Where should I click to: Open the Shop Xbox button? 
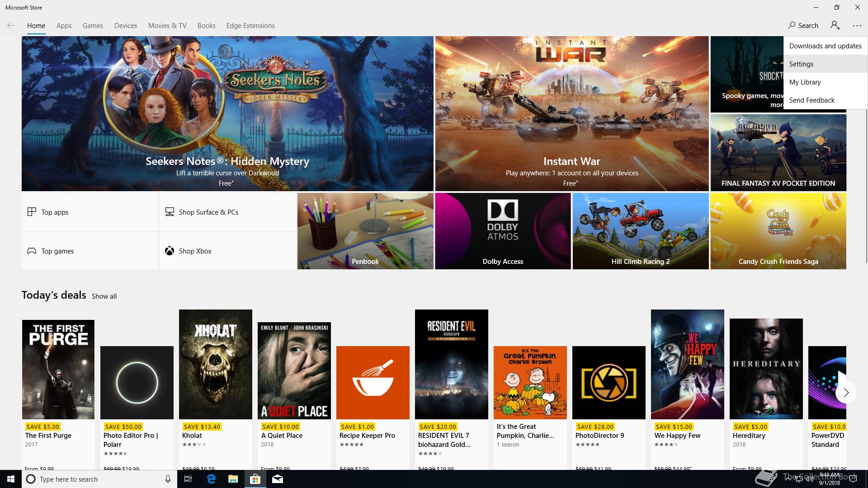[227, 251]
